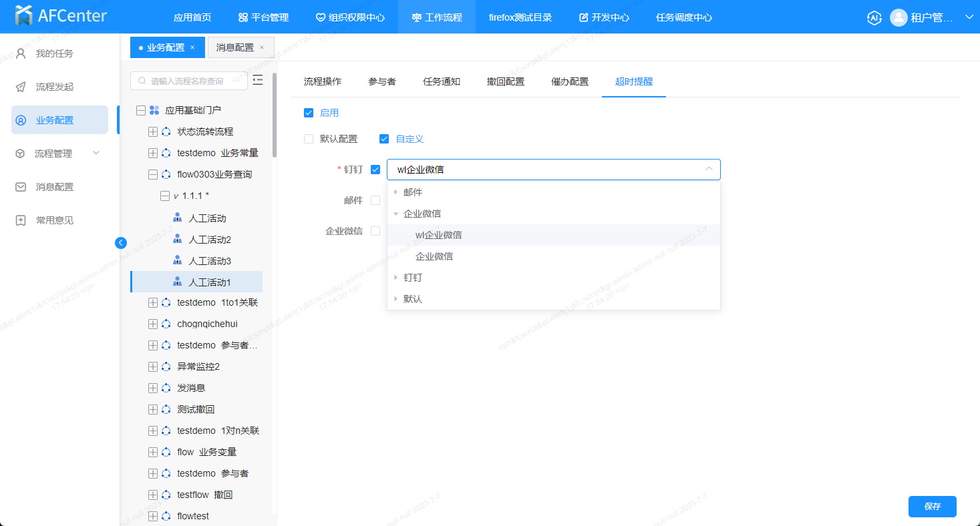Click the process name search field

coord(194,81)
